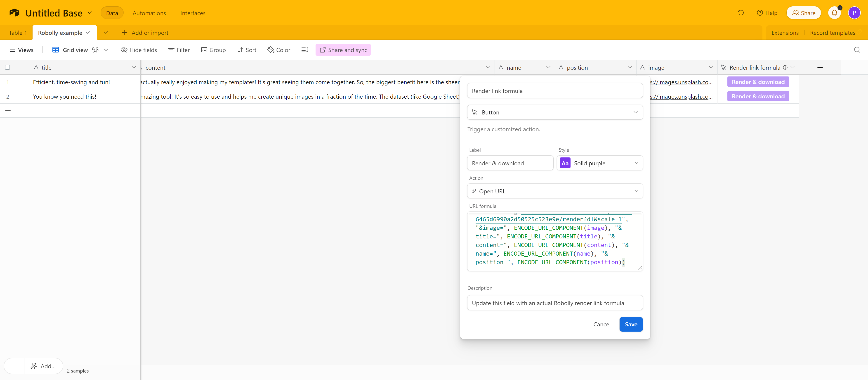Image resolution: width=868 pixels, height=380 pixels.
Task: Click the bottom-left plus add record button
Action: pos(15,366)
